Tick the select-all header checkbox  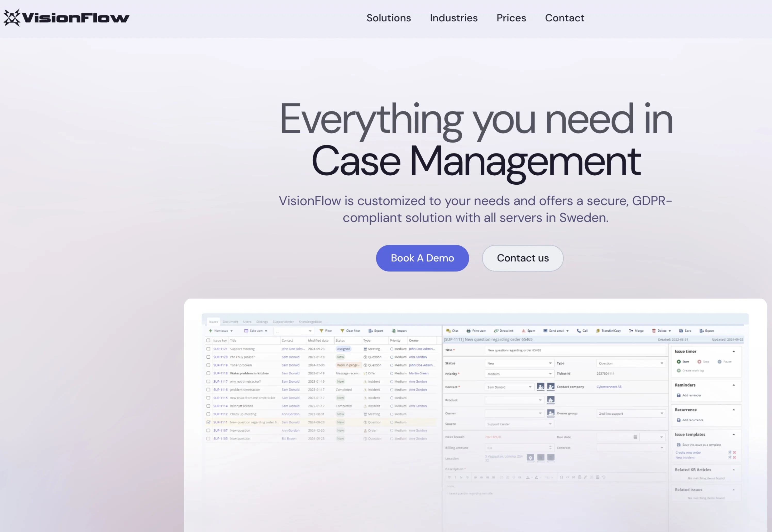208,340
